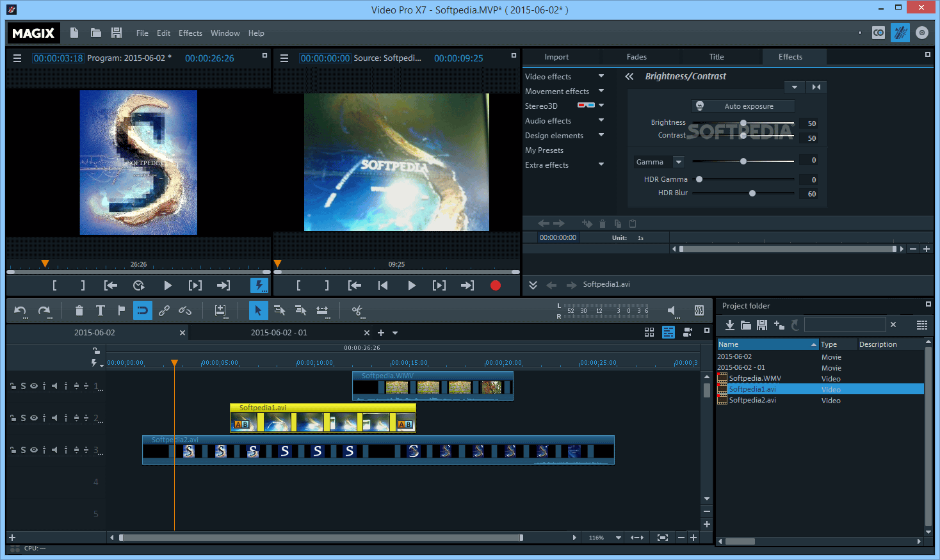Screen dimensions: 940x560
Task: Set a marker with the flag icon
Action: tap(122, 311)
